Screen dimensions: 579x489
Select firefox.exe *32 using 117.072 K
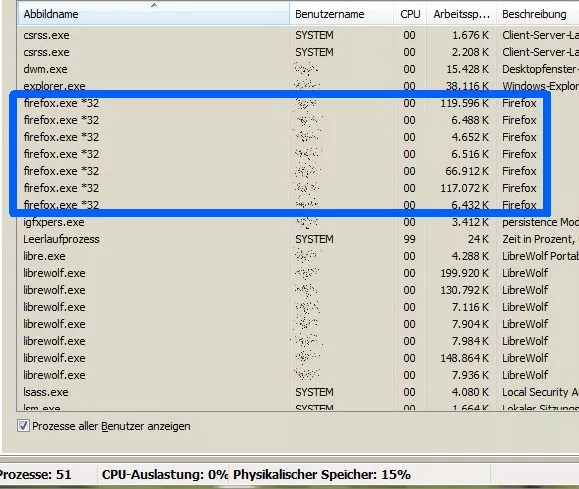coord(298,188)
